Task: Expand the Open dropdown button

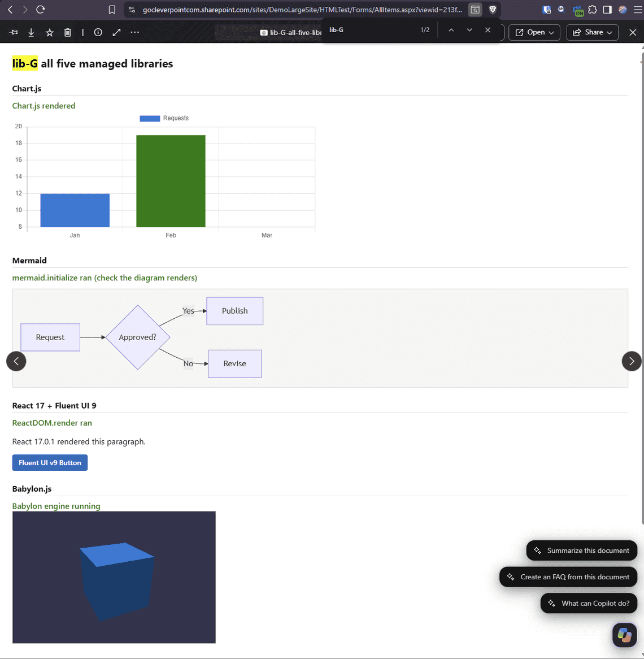Action: pyautogui.click(x=534, y=32)
